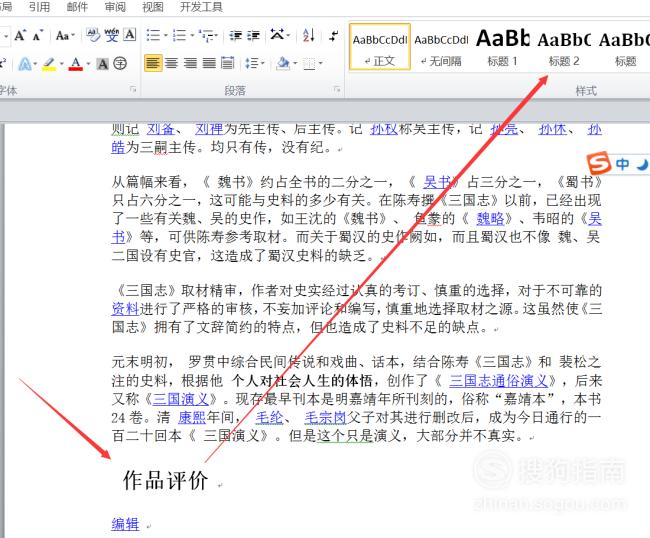Open Shading color dropdown arrow
650x538 pixels.
click(295, 64)
